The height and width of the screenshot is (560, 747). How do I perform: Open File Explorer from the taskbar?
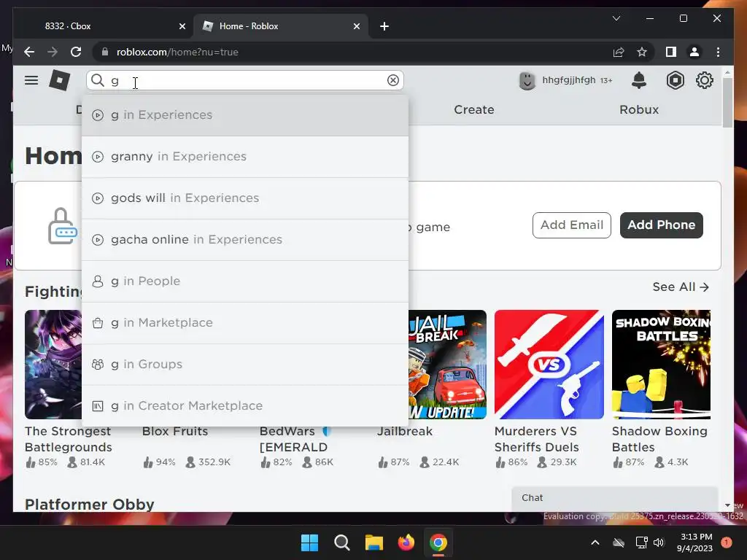click(x=374, y=542)
